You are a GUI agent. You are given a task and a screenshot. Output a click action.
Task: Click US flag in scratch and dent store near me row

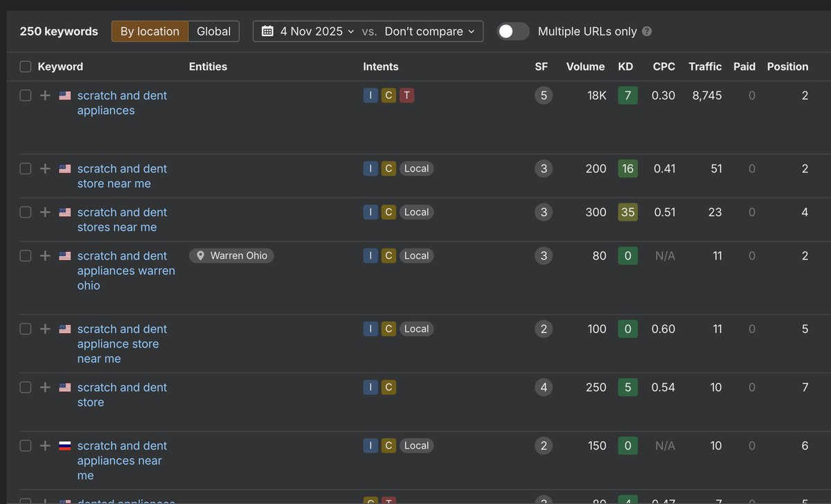[65, 168]
